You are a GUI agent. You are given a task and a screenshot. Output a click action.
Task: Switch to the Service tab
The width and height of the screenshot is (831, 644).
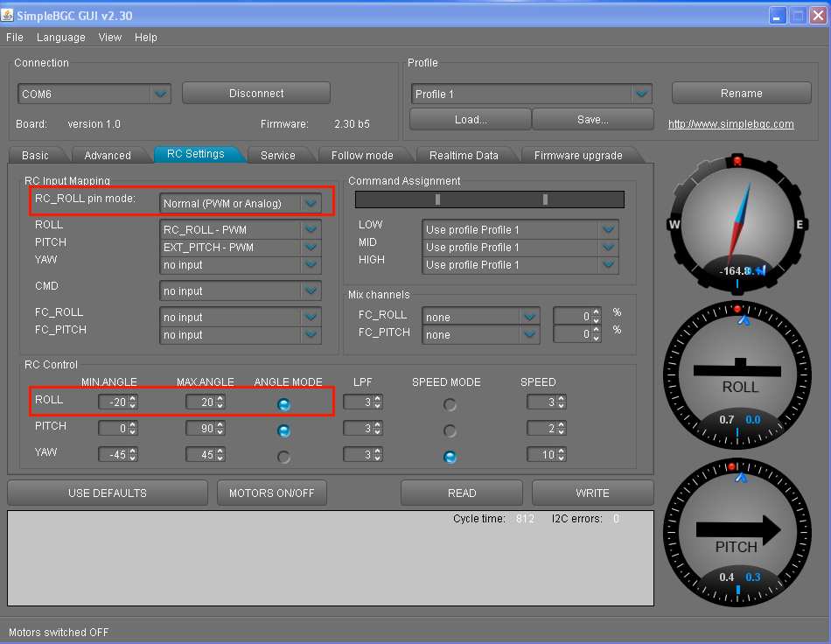278,155
